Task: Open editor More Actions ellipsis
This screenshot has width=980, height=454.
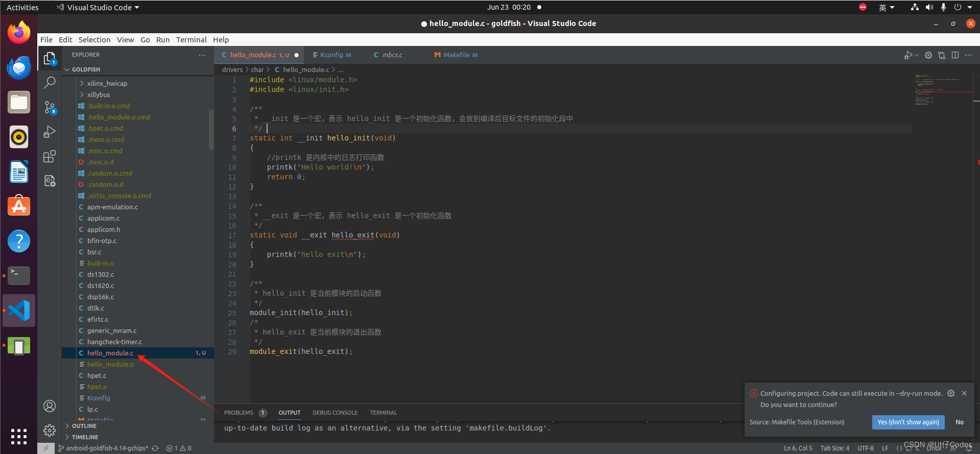Action: click(x=968, y=55)
